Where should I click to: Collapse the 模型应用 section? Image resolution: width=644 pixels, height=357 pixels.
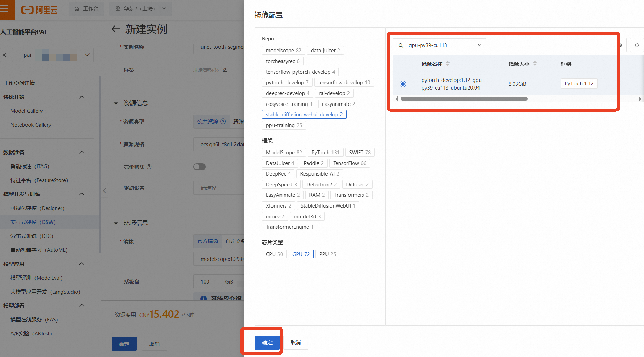[x=82, y=264]
